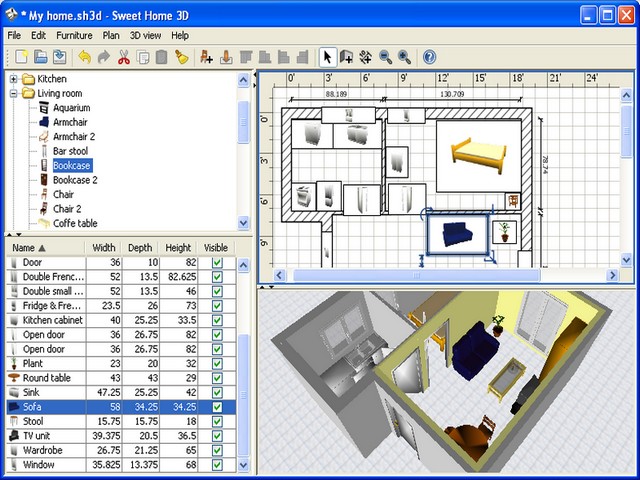
Task: Cut selection with the scissors icon
Action: (124, 57)
